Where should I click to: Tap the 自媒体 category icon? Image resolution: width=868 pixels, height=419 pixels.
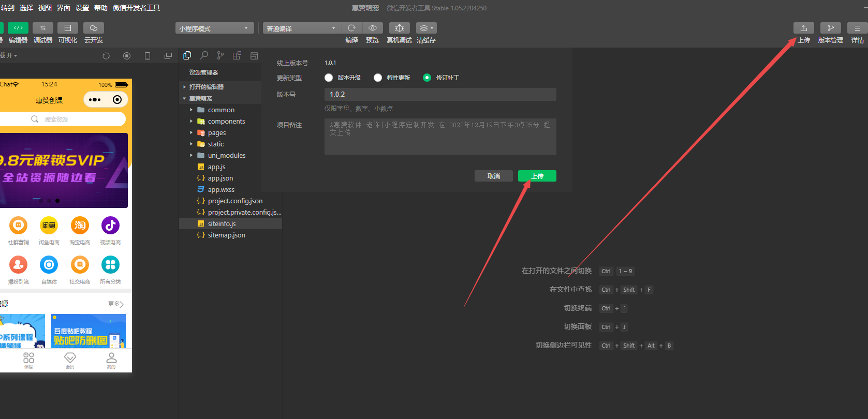[49, 265]
